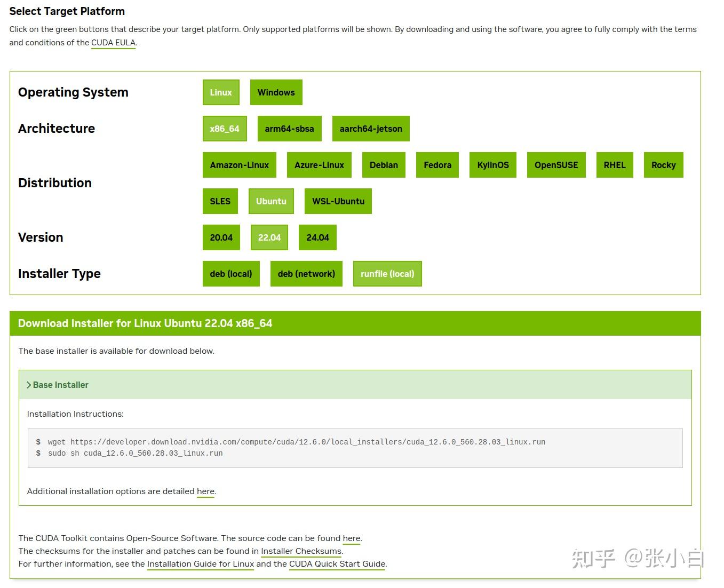
Task: Collapse the Base Installer section
Action: click(355, 385)
